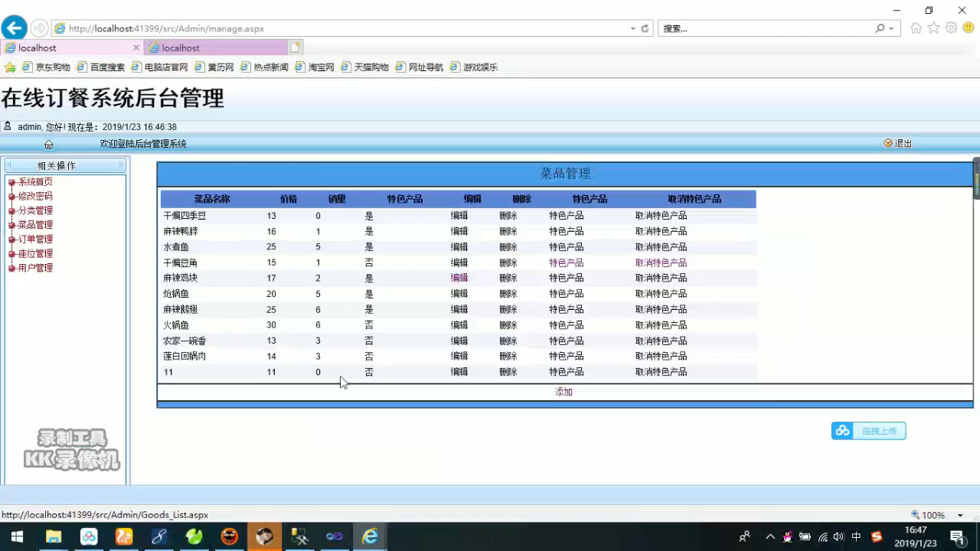Open the Windows Start button

(16, 536)
